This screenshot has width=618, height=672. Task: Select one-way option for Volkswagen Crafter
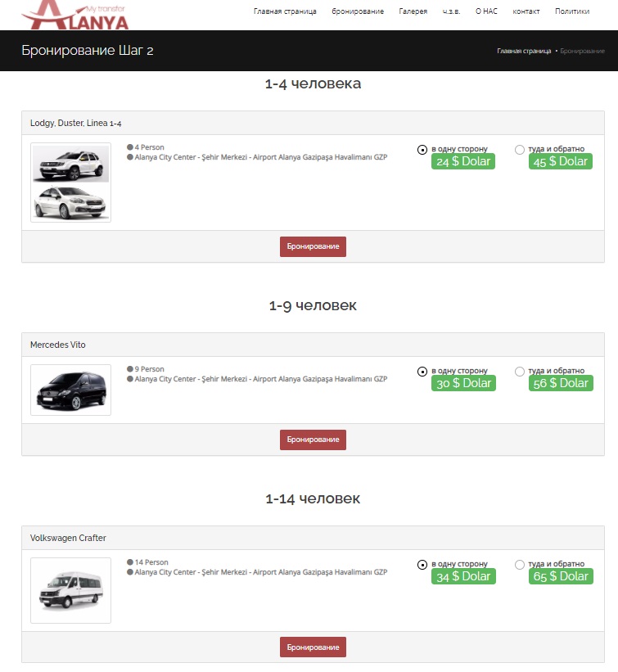[422, 565]
